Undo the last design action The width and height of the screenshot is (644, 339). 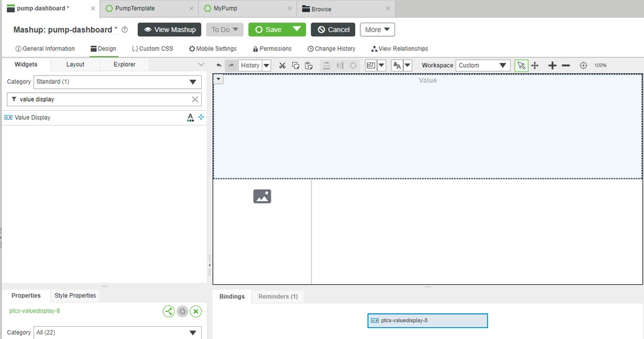pos(219,65)
